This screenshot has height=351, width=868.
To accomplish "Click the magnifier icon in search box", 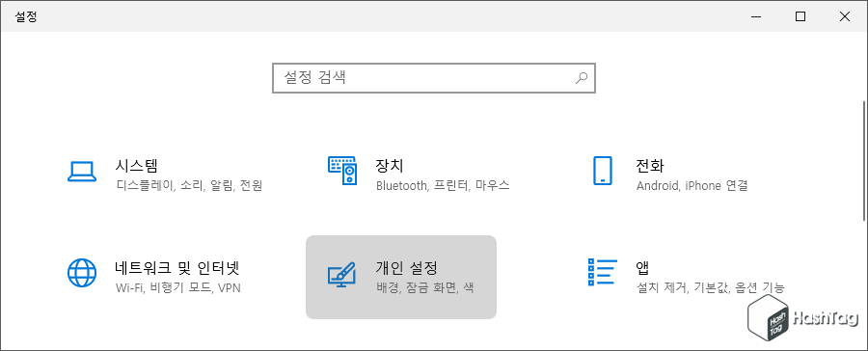I will [x=582, y=77].
